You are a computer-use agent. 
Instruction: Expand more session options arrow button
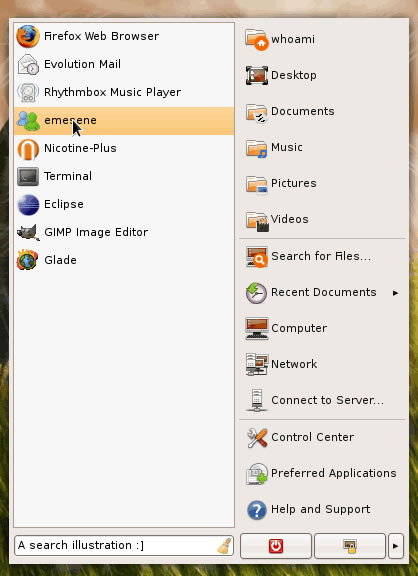(x=396, y=546)
